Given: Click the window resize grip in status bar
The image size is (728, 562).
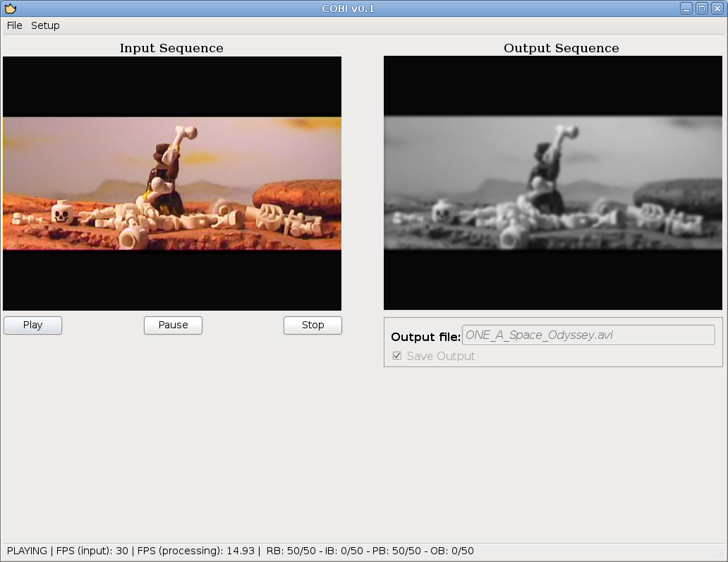Looking at the screenshot, I should tap(720, 554).
